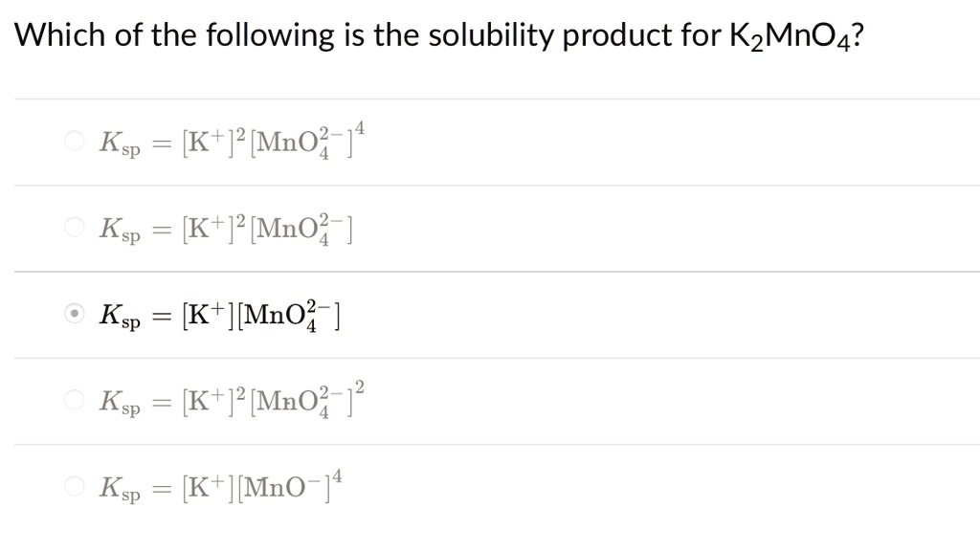Select the currently marked Ksp = [K+][MnO4²⁻] option

[75, 313]
